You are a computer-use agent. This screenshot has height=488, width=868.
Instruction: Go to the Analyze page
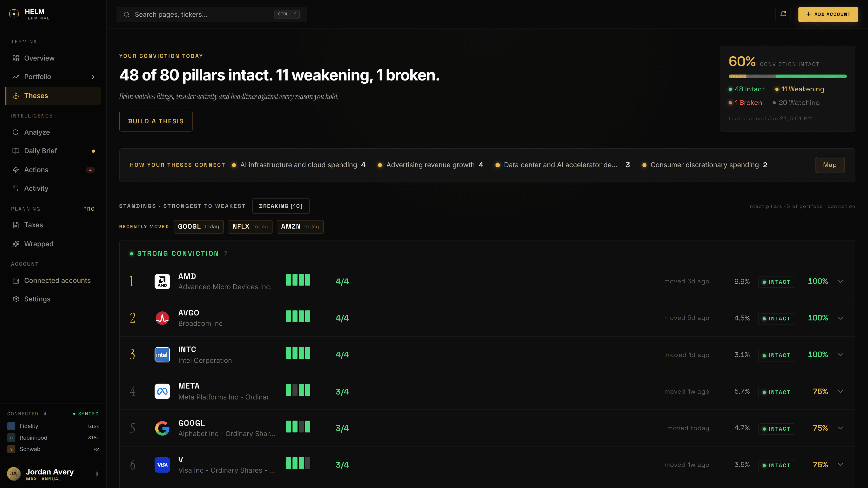coord(53,132)
